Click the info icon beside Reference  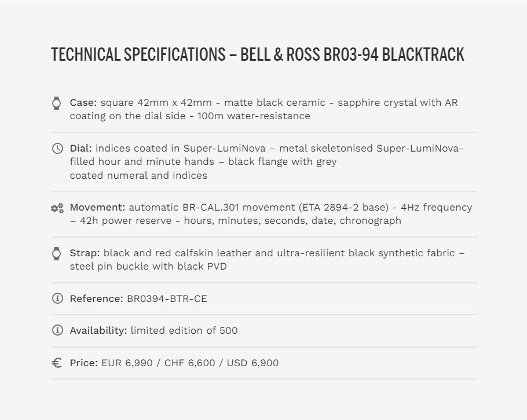(57, 298)
